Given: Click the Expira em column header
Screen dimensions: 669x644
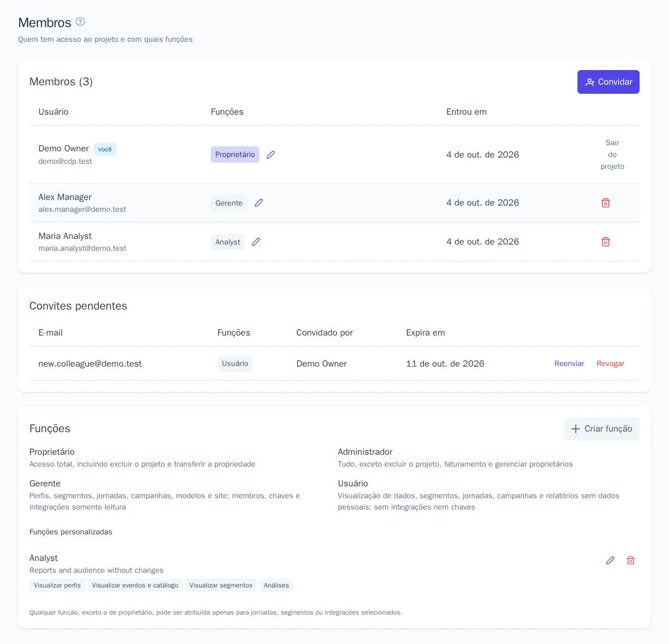Looking at the screenshot, I should point(425,333).
